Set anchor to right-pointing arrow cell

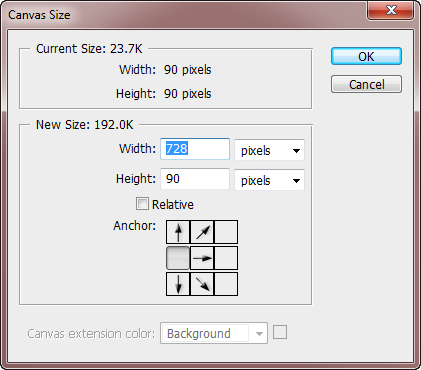(202, 258)
